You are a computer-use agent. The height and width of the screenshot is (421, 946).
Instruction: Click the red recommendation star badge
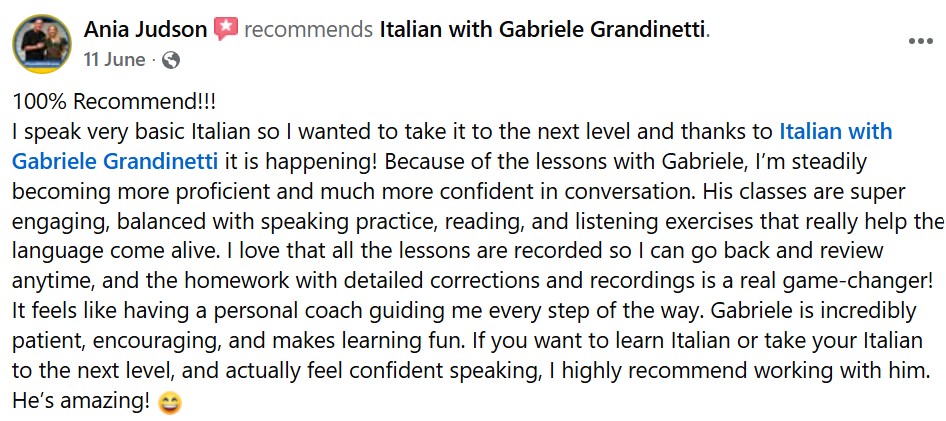pyautogui.click(x=225, y=30)
